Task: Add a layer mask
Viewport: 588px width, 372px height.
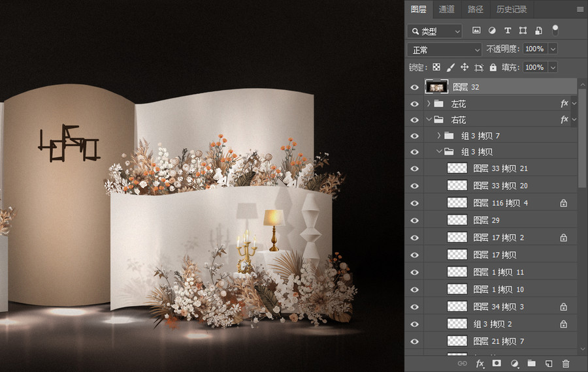Action: pos(497,363)
